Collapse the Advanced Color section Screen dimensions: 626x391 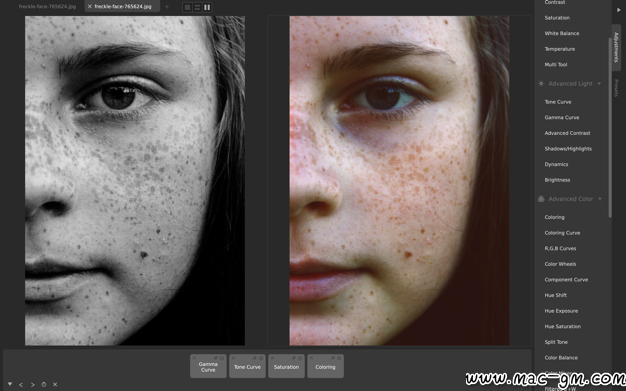click(600, 199)
